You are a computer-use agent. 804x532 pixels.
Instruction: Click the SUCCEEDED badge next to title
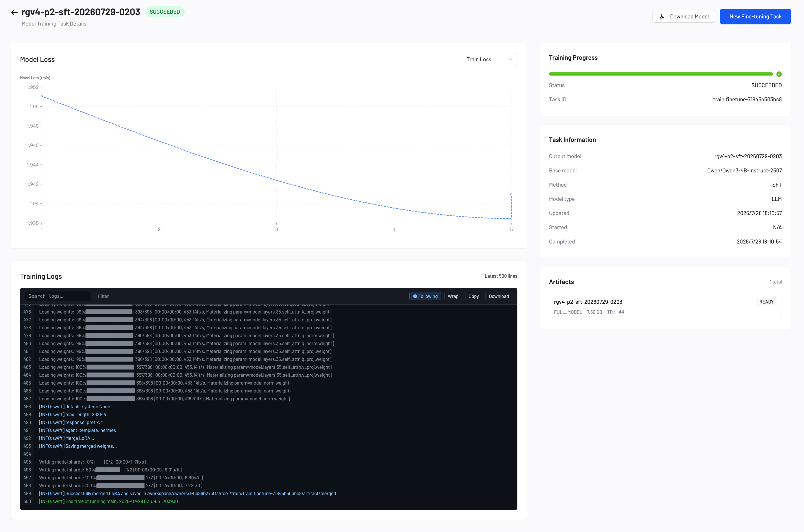click(164, 12)
